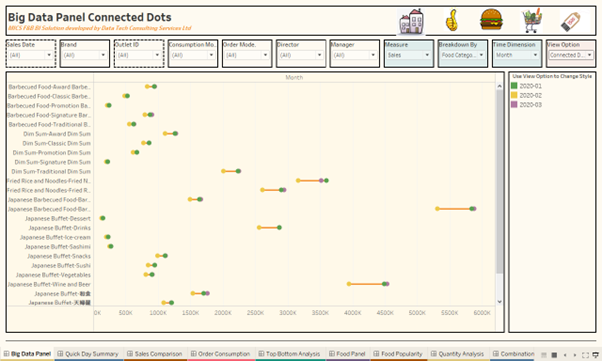Select the Dim Sum-Signature Dim Sum label
602x361 pixels.
click(x=53, y=162)
